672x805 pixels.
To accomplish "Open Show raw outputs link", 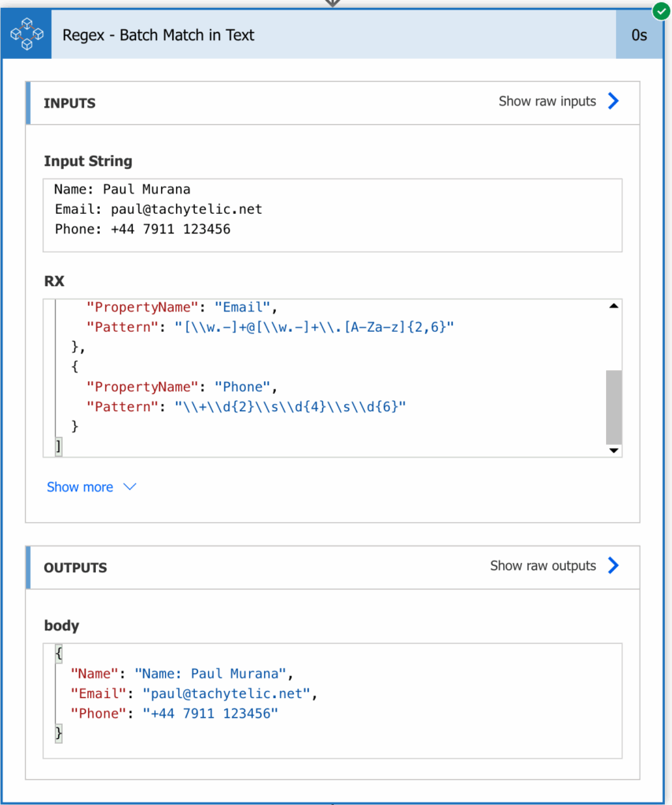I will point(543,565).
